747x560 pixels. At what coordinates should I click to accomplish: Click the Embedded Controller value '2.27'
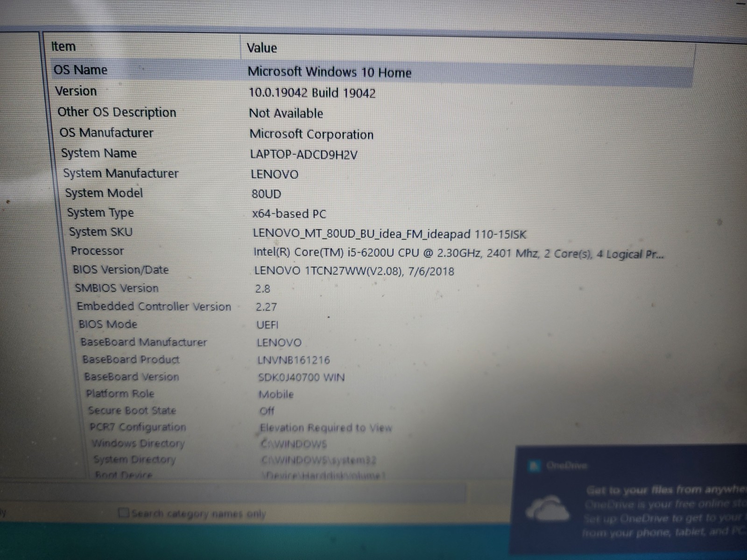[266, 307]
